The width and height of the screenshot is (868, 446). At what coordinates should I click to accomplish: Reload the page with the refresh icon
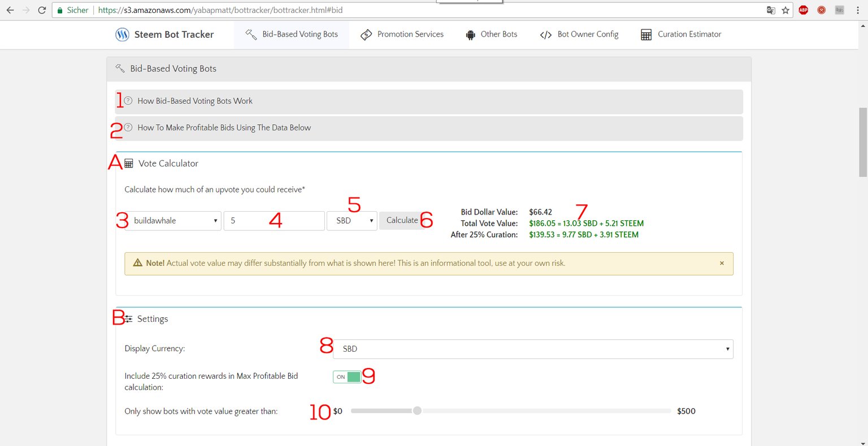(x=42, y=10)
